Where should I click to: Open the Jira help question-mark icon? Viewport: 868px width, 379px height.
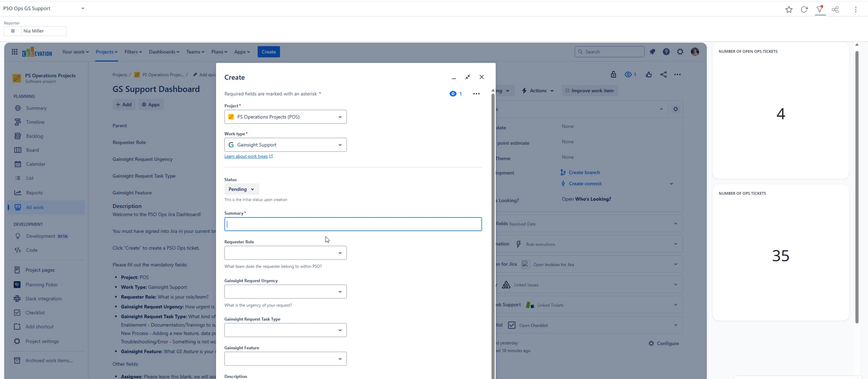coord(666,52)
